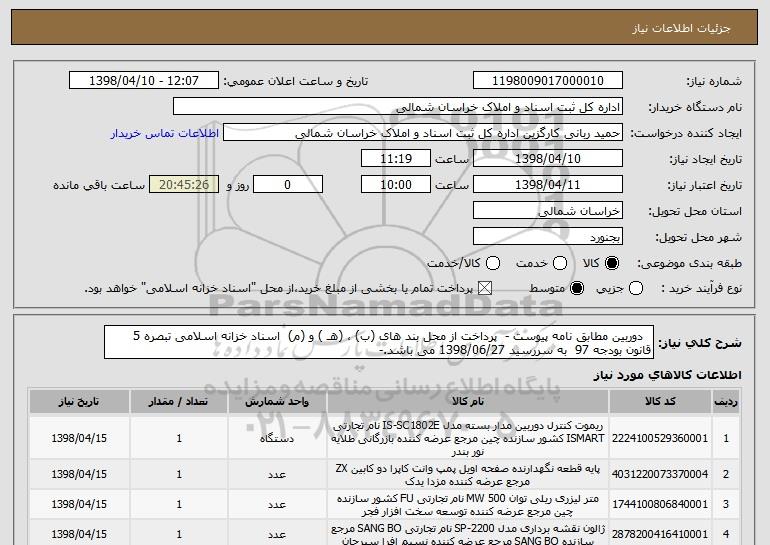This screenshot has height=545, width=770.
Task: Select the کالا radio button
Action: point(612,263)
